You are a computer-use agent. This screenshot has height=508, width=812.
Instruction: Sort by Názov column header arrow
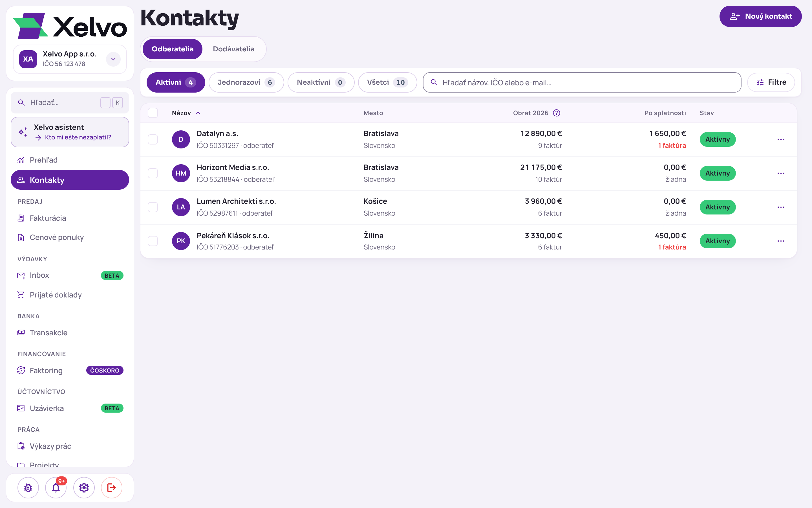click(x=198, y=113)
